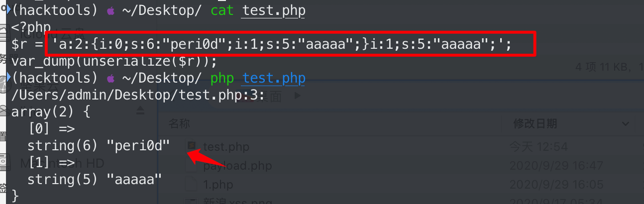Click the green cat command
644x204 pixels.
point(222,11)
